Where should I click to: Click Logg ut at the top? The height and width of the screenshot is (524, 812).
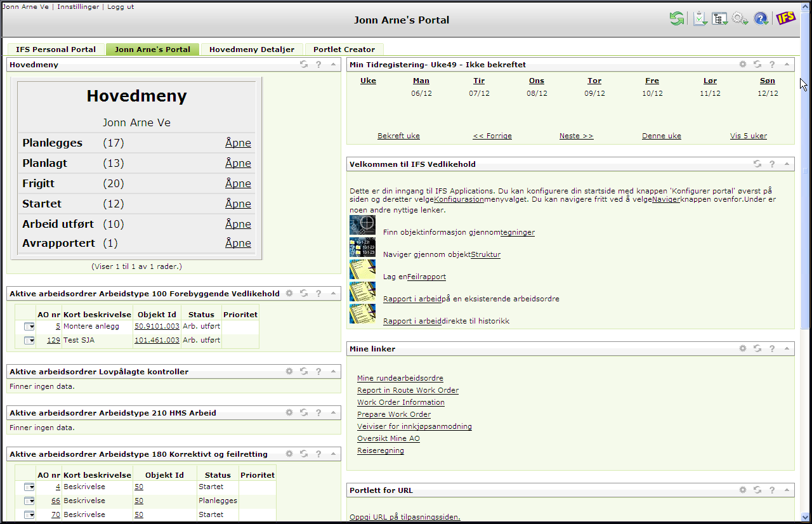pyautogui.click(x=121, y=6)
